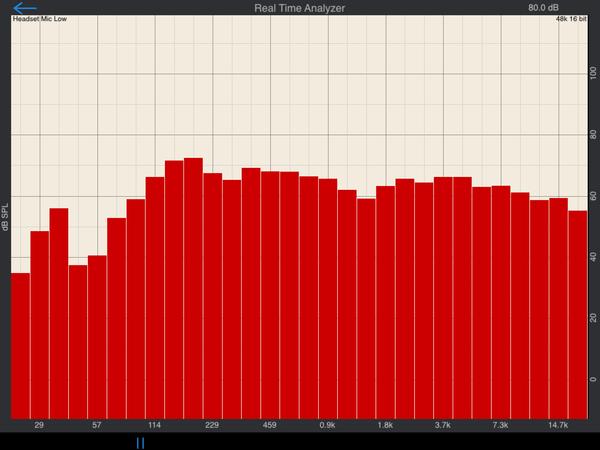
Task: Go back using the blue arrow
Action: pyautogui.click(x=24, y=8)
